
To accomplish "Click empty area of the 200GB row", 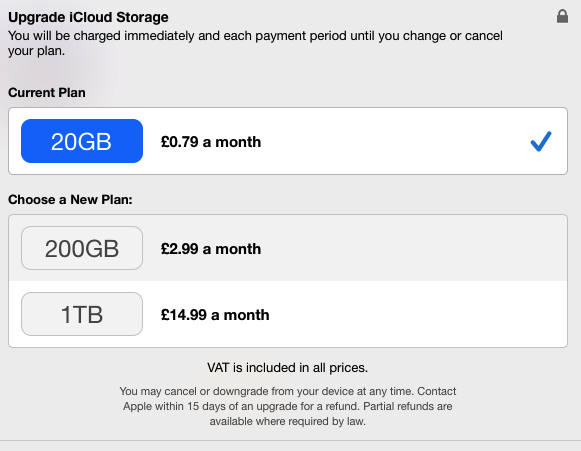I will (408, 248).
